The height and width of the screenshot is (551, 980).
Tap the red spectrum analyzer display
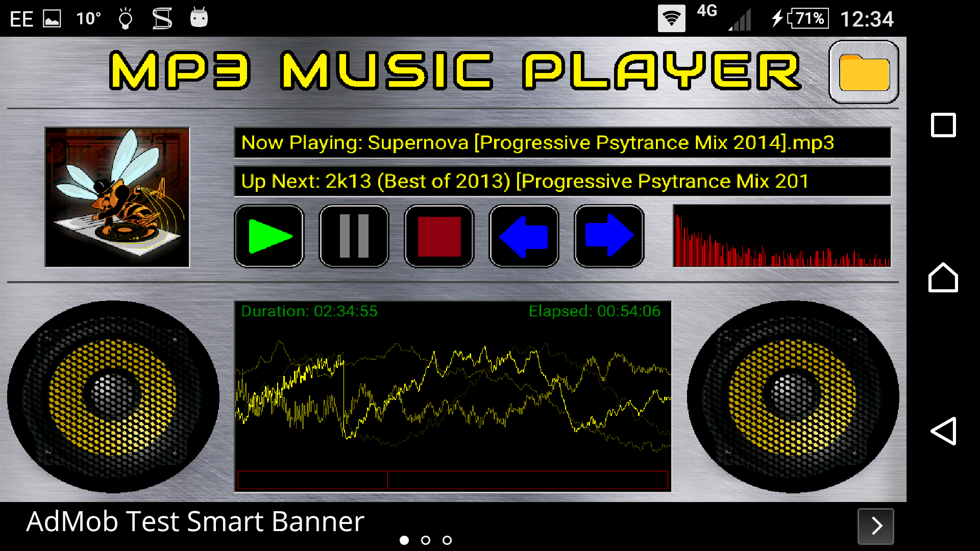point(781,236)
